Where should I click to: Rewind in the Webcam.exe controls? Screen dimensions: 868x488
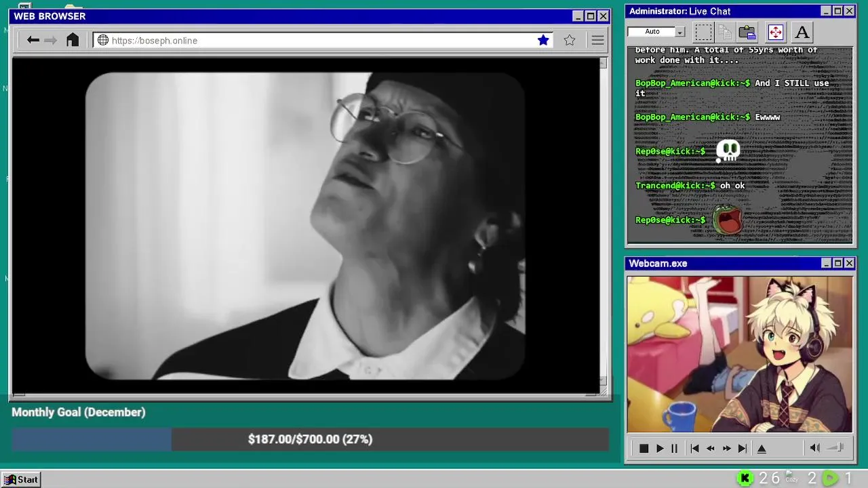[x=711, y=448]
